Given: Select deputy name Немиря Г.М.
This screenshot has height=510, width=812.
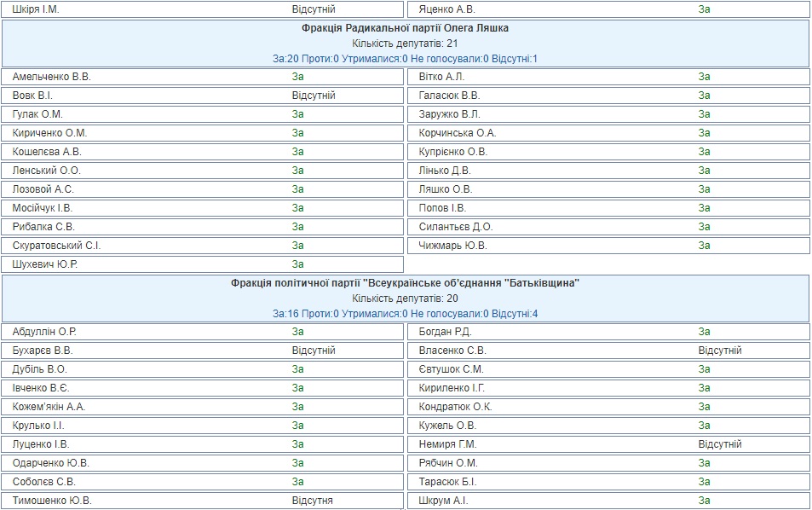Looking at the screenshot, I should click(x=447, y=444).
